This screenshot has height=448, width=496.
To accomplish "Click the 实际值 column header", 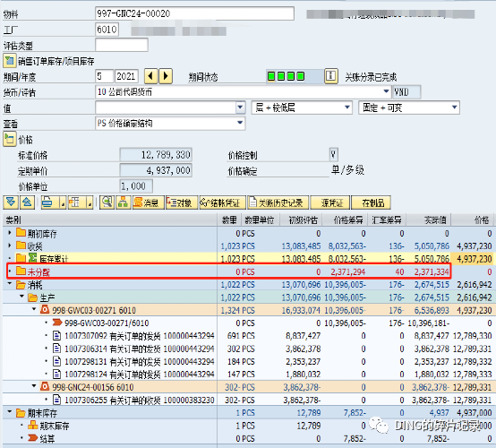I will [429, 220].
